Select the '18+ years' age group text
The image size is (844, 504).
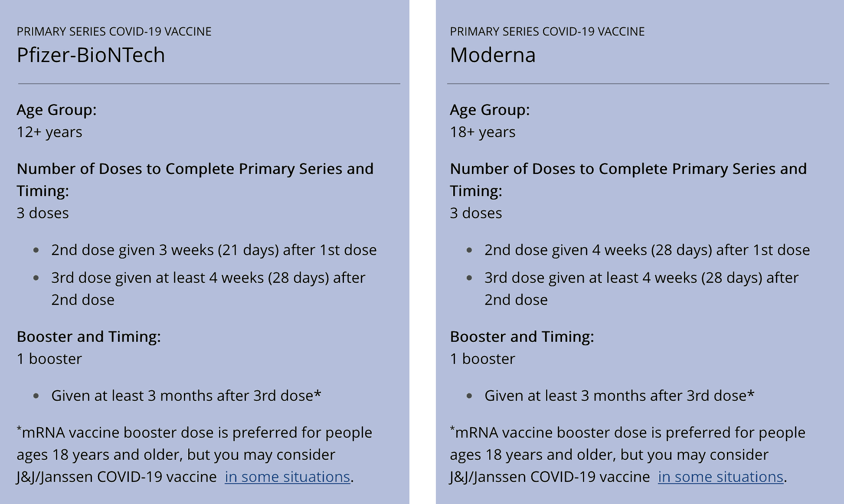pos(483,132)
